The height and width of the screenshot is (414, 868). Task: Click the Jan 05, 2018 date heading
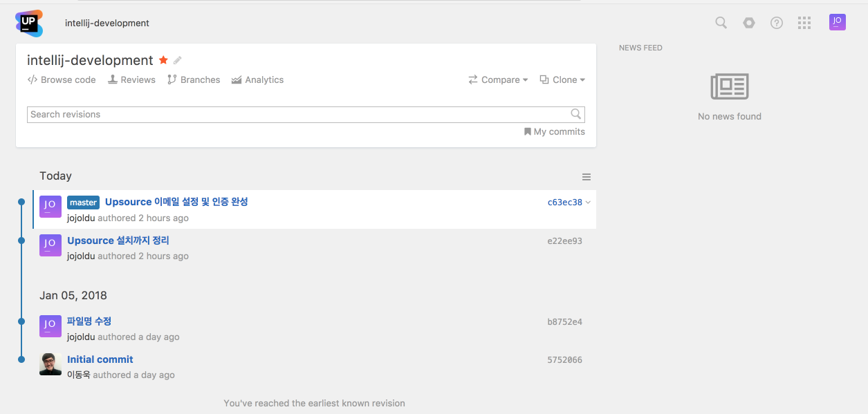(73, 295)
